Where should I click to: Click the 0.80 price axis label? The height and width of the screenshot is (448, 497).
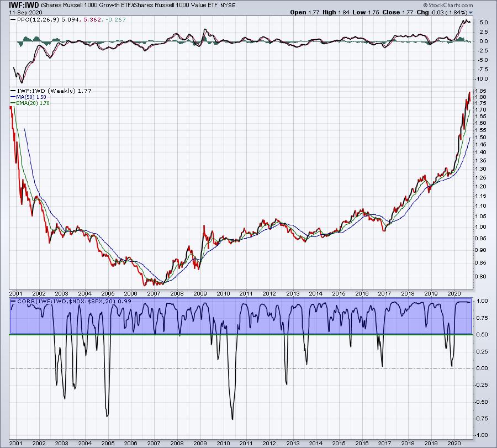[x=480, y=276]
